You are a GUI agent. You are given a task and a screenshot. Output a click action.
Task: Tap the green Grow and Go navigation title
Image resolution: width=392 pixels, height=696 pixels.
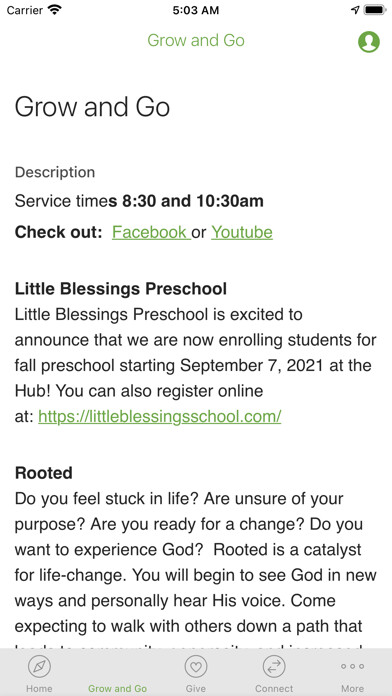[x=196, y=40]
